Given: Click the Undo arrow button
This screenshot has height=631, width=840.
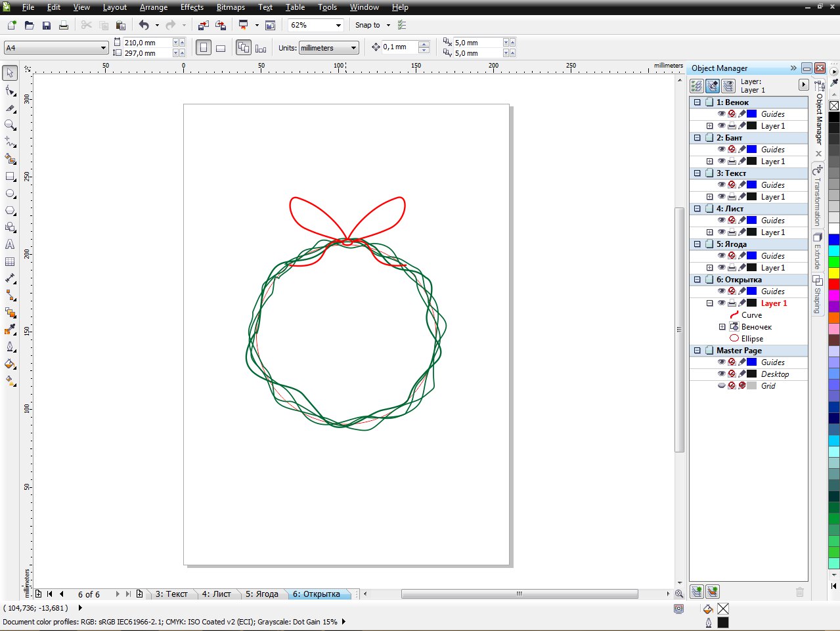Looking at the screenshot, I should pyautogui.click(x=143, y=25).
